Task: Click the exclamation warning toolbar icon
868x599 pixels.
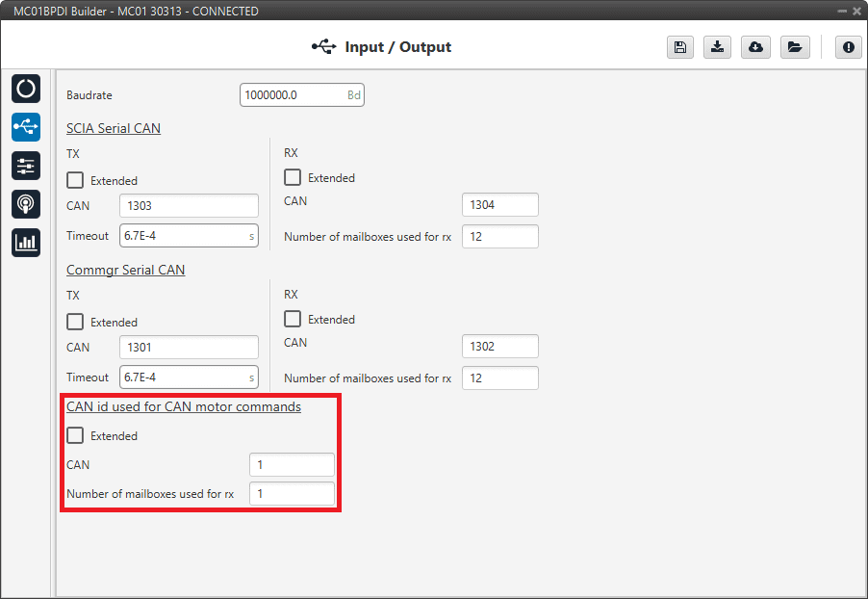Action: pyautogui.click(x=848, y=47)
